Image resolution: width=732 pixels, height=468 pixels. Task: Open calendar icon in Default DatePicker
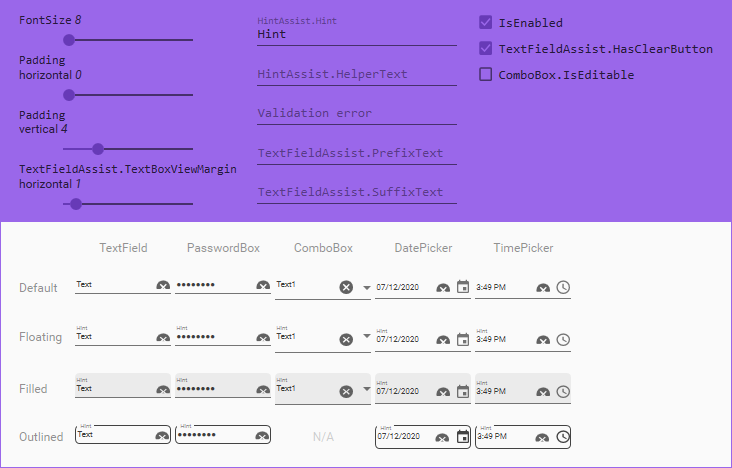click(x=463, y=287)
